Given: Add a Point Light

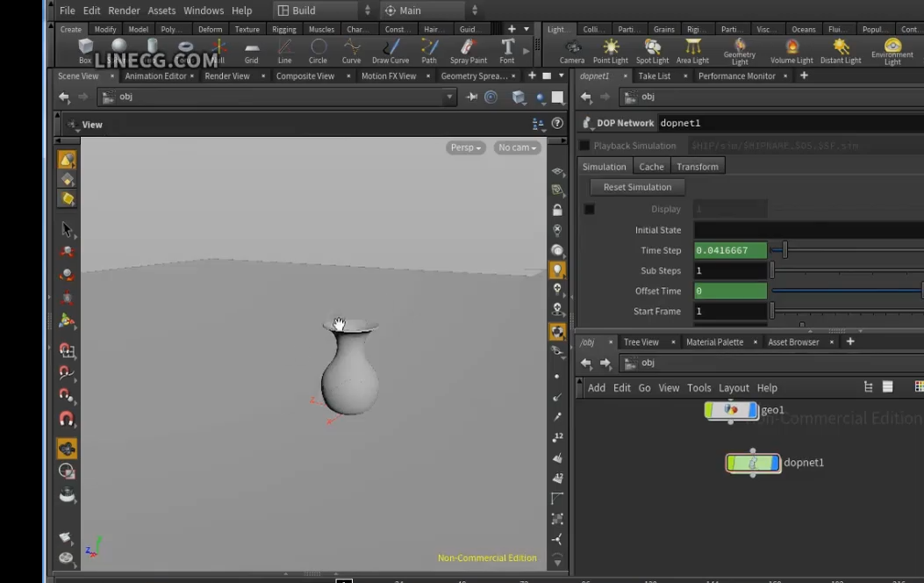Looking at the screenshot, I should point(611,51).
